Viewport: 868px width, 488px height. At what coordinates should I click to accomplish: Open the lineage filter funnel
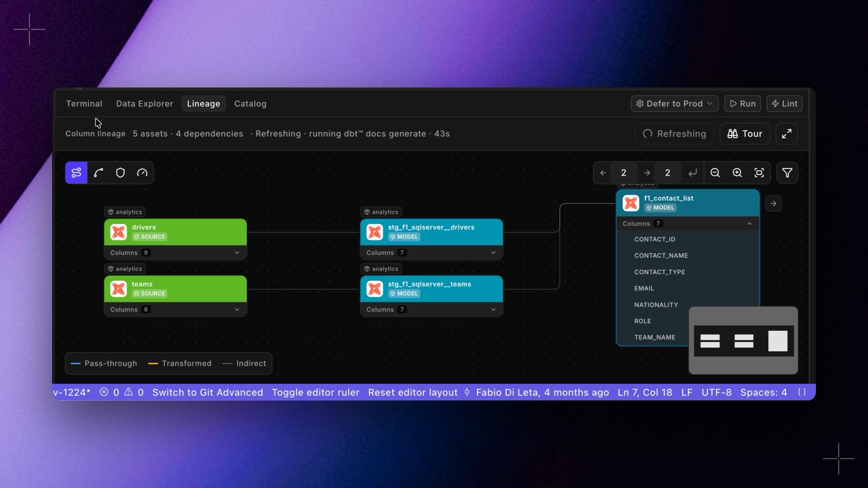pyautogui.click(x=787, y=173)
